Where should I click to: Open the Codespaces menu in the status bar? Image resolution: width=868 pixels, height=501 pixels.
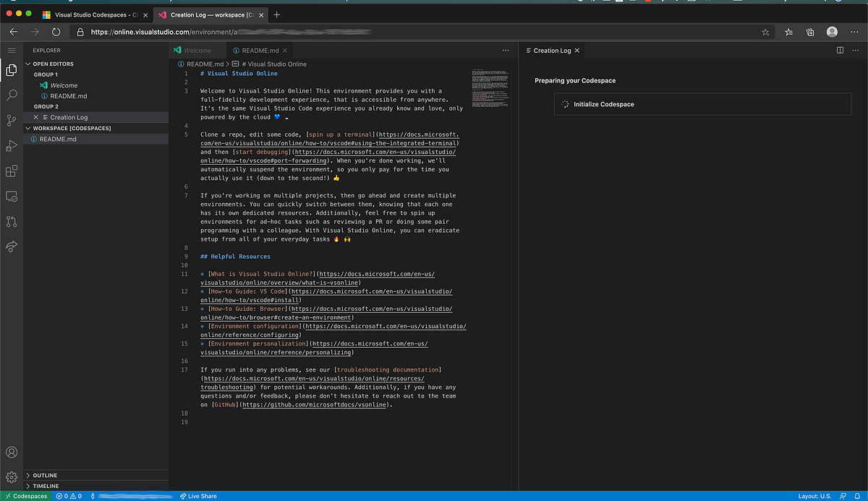[25, 496]
